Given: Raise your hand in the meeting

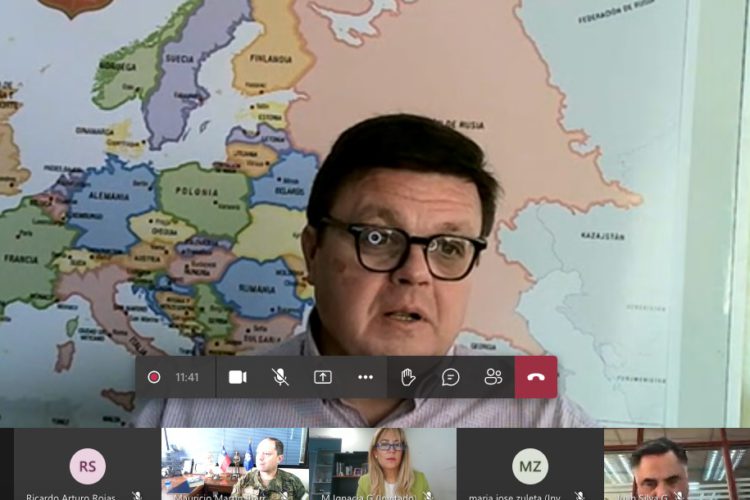Looking at the screenshot, I should (x=408, y=377).
